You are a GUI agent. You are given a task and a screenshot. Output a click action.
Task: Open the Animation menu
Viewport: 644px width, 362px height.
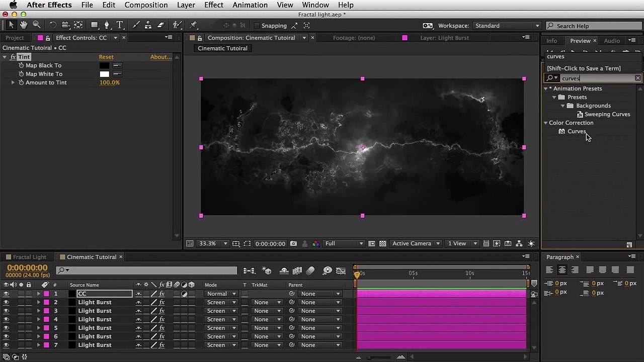click(250, 5)
